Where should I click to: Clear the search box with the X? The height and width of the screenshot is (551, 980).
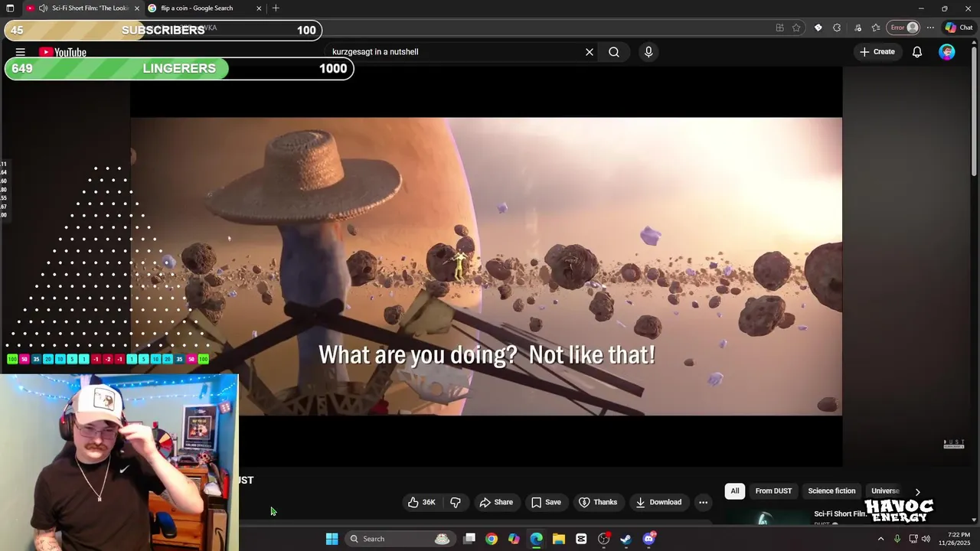click(x=590, y=52)
